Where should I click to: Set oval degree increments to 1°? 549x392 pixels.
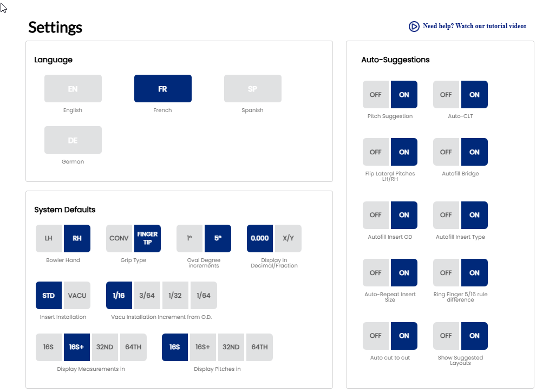[190, 238]
